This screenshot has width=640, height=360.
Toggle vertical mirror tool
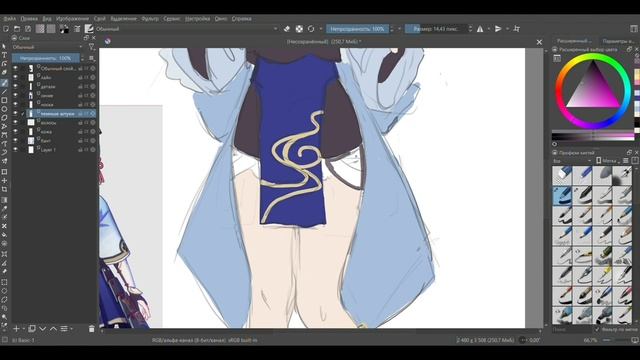coord(498,29)
